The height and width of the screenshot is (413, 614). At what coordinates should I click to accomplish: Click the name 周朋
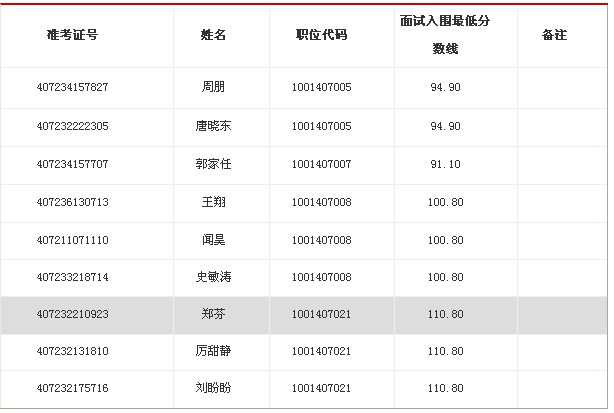(214, 88)
